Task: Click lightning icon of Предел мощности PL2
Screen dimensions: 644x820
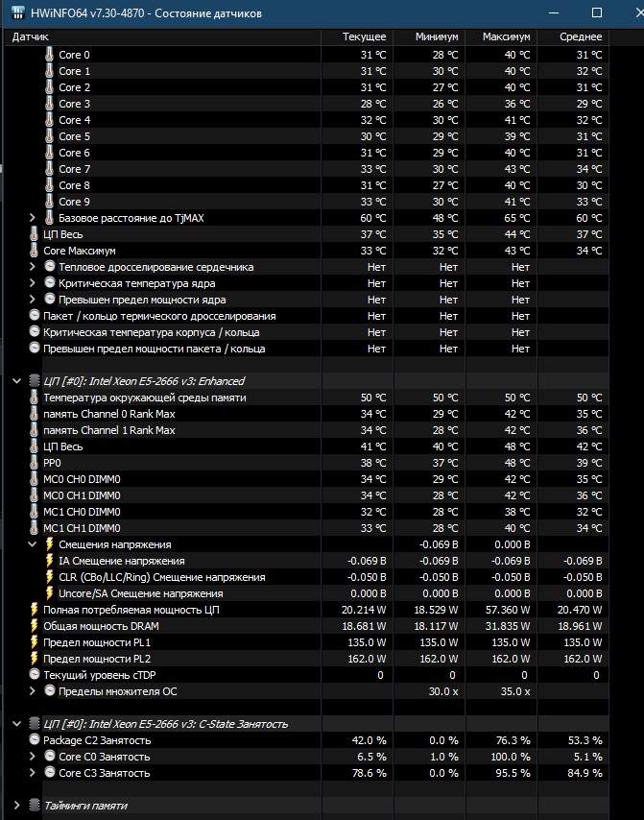Action: (x=35, y=659)
